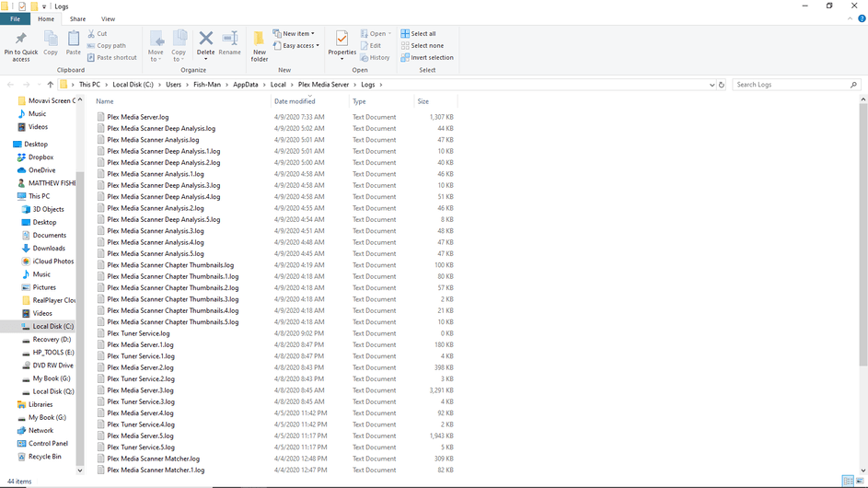Click Edit in Open group
The image size is (868, 488).
pyautogui.click(x=370, y=46)
